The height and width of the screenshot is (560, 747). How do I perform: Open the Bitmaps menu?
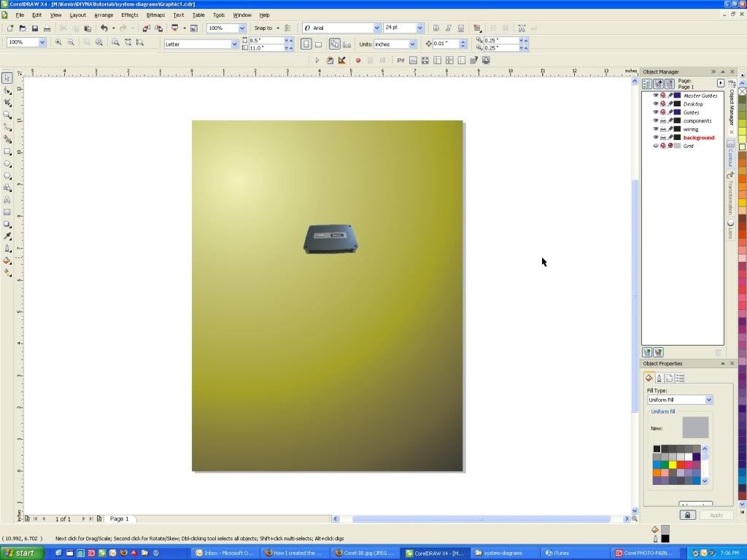[x=155, y=15]
